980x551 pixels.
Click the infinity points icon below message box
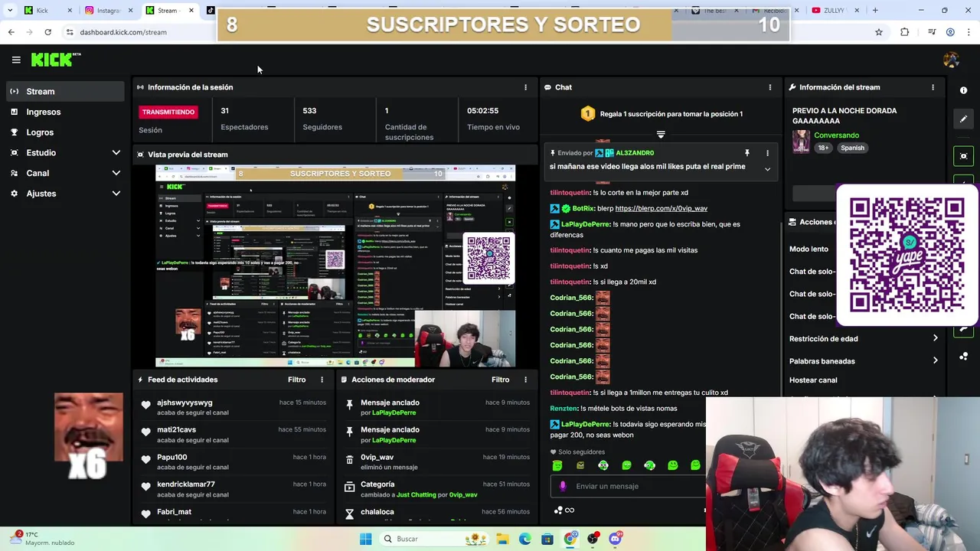564,510
